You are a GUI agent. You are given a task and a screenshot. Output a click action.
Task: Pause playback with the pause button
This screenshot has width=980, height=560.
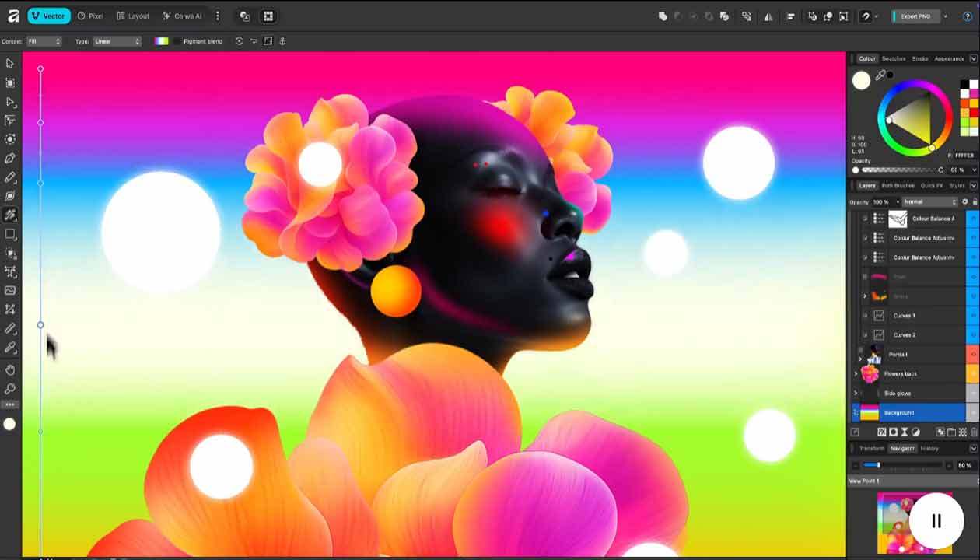[936, 521]
